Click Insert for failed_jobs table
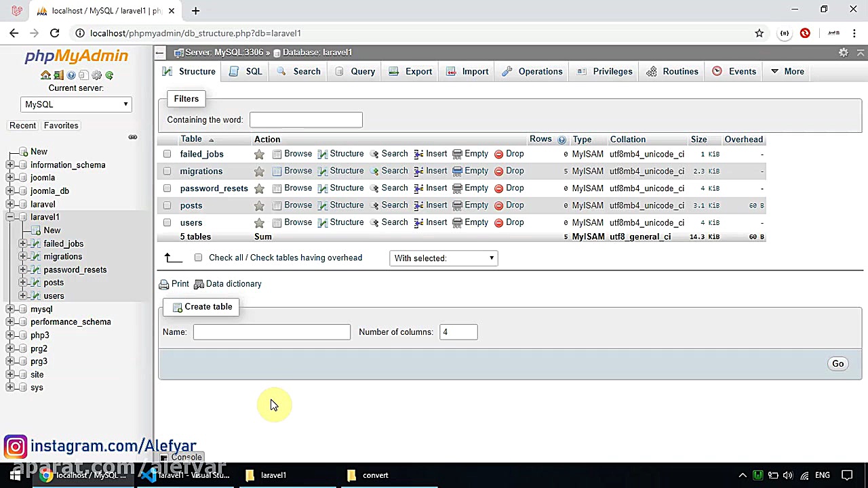868x488 pixels. click(x=431, y=154)
